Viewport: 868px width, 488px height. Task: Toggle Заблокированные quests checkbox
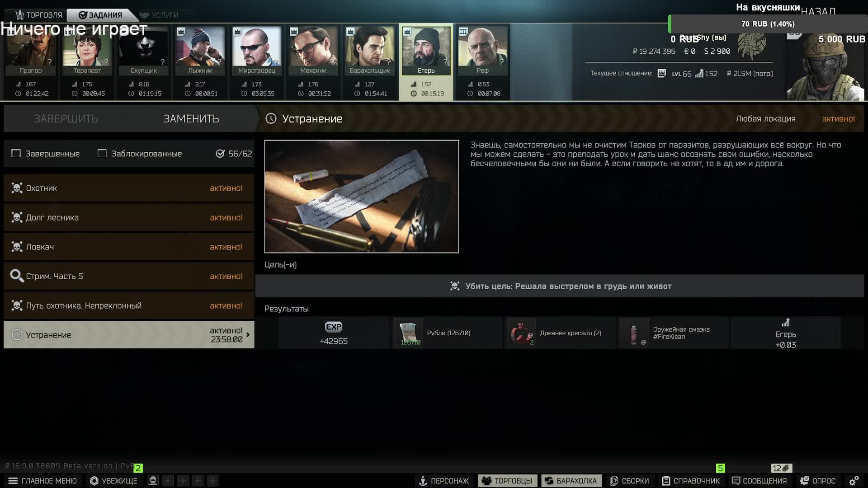[102, 154]
